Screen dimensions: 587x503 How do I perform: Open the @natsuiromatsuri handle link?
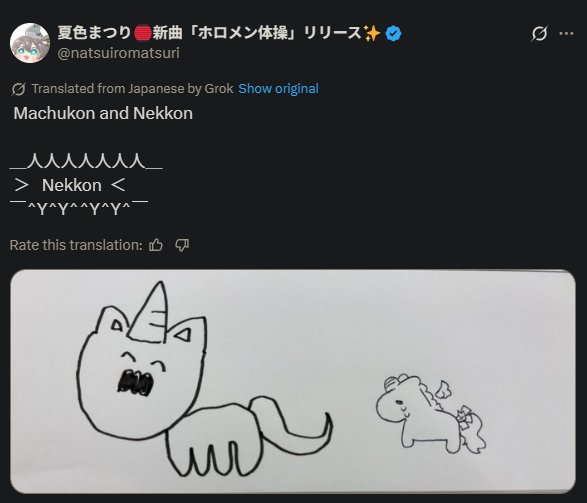coord(119,53)
